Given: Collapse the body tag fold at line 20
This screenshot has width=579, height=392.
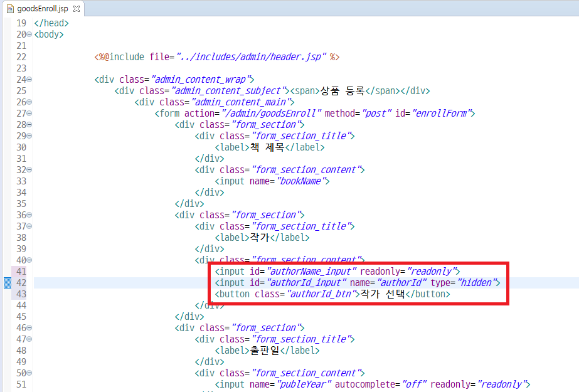Looking at the screenshot, I should (x=29, y=34).
